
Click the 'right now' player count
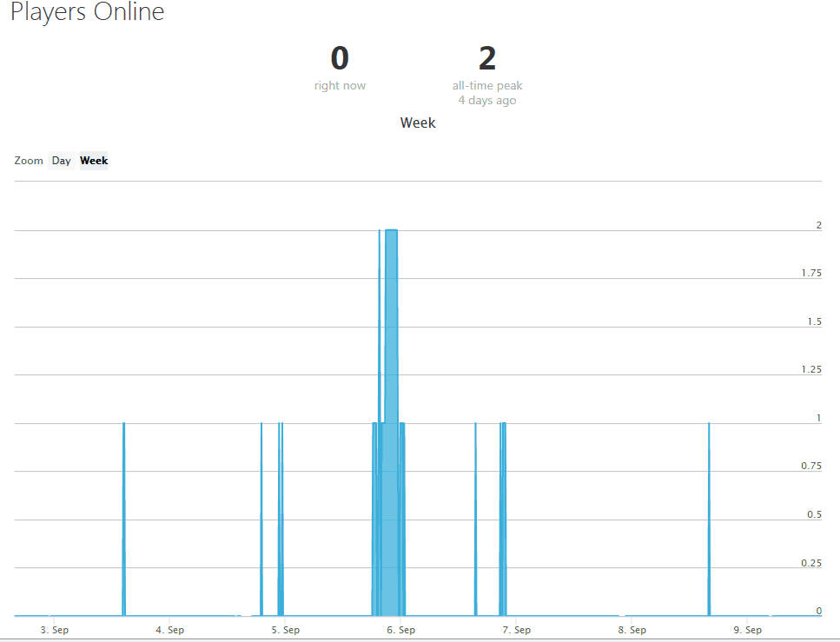point(340,59)
